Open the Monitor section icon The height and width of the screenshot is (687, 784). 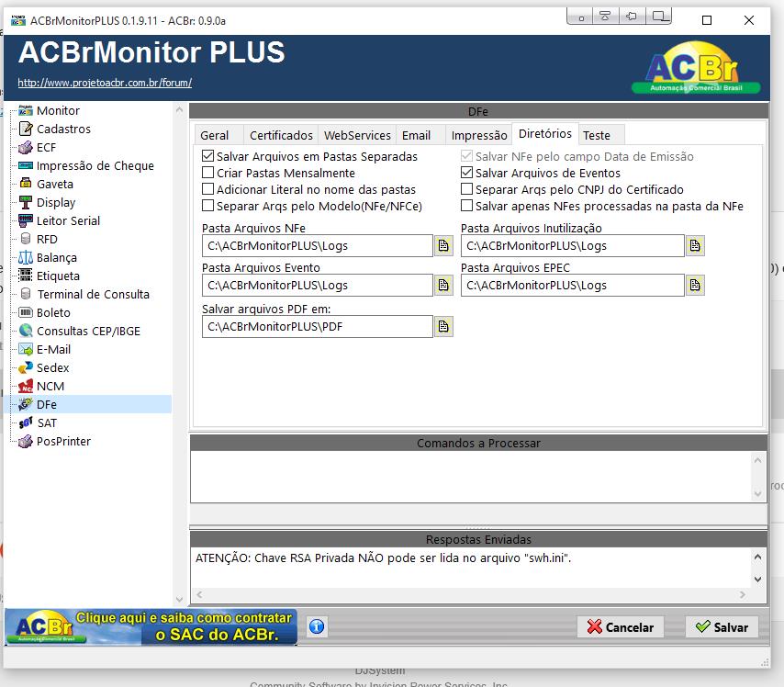[26, 110]
